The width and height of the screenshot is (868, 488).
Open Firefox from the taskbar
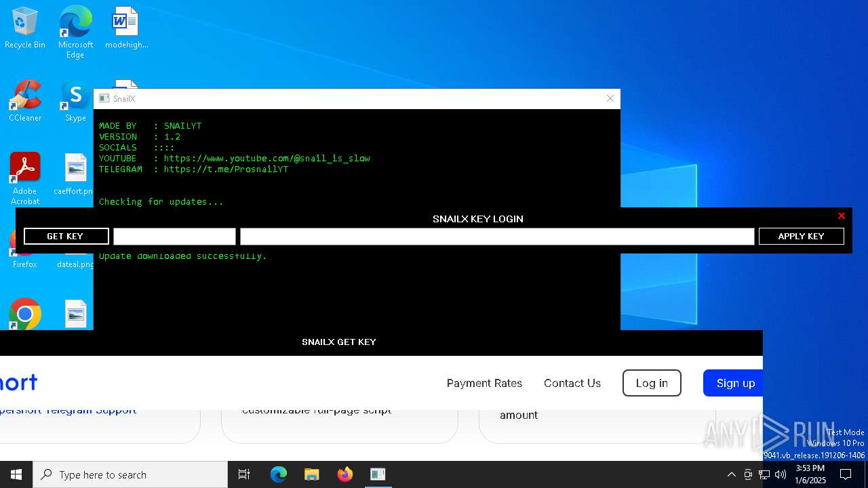(x=345, y=474)
